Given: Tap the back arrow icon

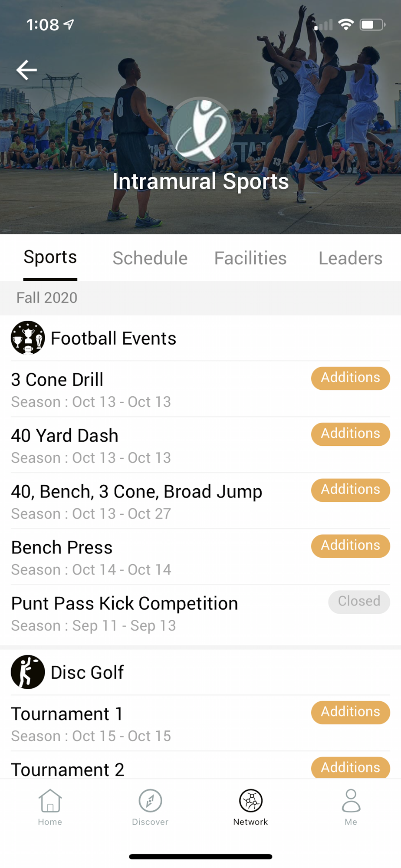Looking at the screenshot, I should [x=26, y=70].
